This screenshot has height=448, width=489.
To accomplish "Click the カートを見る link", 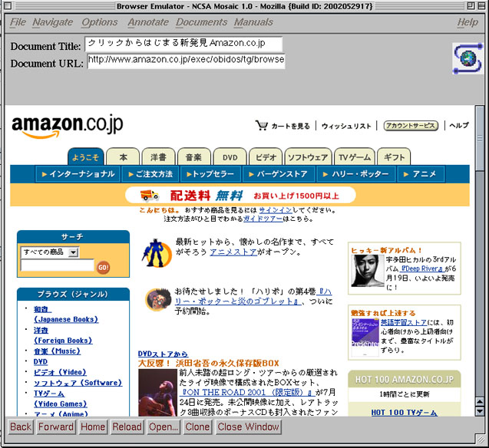I will point(290,126).
